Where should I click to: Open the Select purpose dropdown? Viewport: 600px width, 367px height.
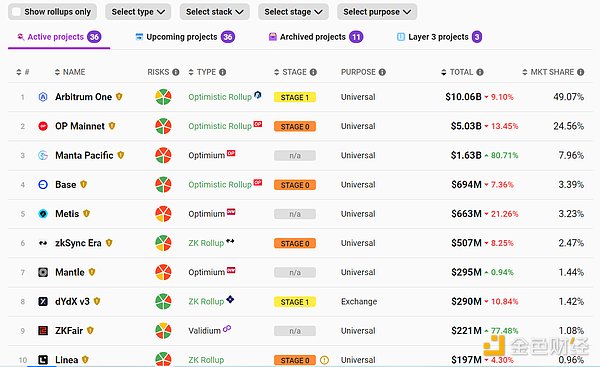point(377,12)
